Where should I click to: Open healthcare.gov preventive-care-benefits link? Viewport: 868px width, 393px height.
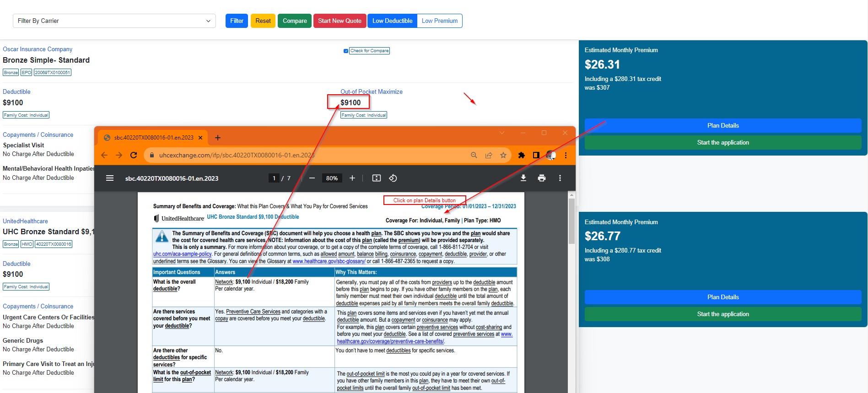391,341
